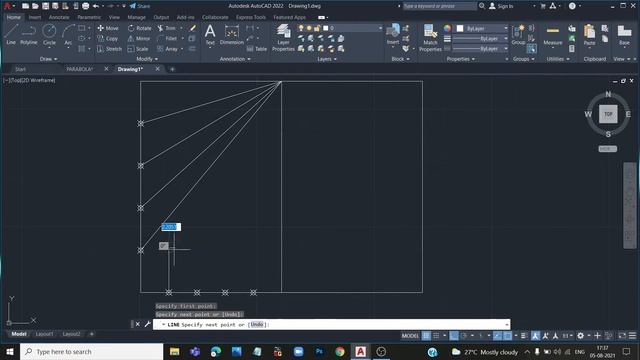Click the Array tool

point(167,49)
